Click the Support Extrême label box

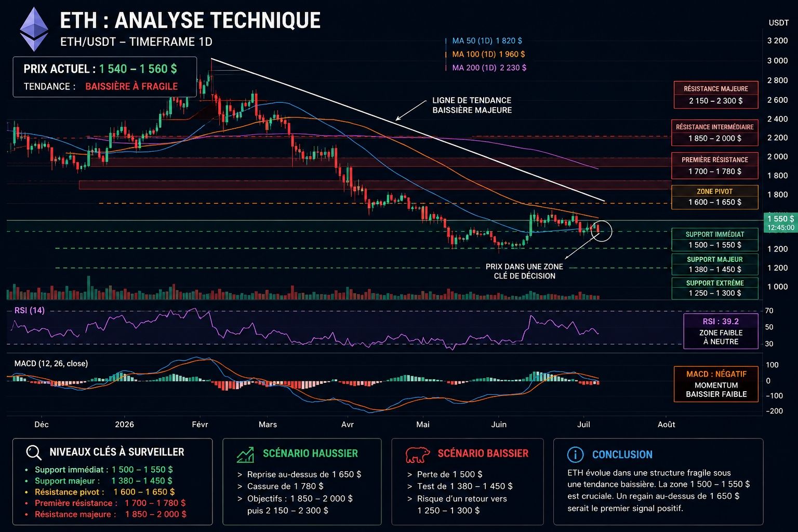715,288
